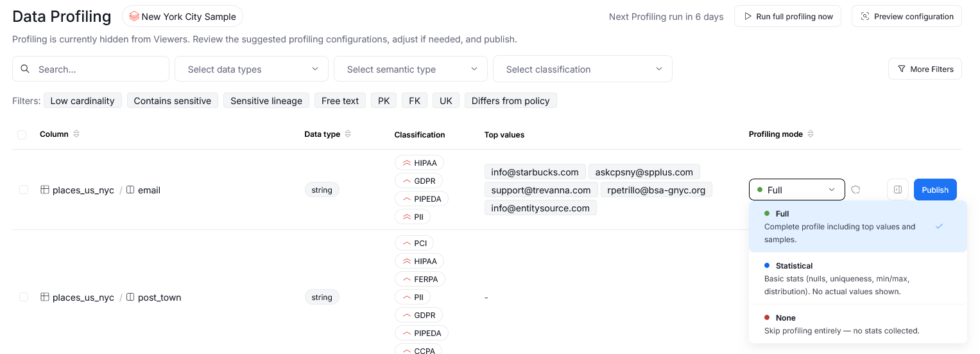Screen dimensions: 980x354
Task: Toggle the FK filter chip
Action: click(415, 100)
